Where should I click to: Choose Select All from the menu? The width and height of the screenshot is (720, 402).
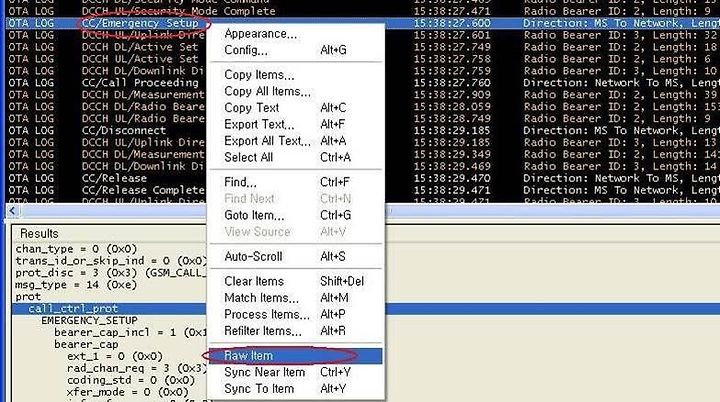pos(248,158)
